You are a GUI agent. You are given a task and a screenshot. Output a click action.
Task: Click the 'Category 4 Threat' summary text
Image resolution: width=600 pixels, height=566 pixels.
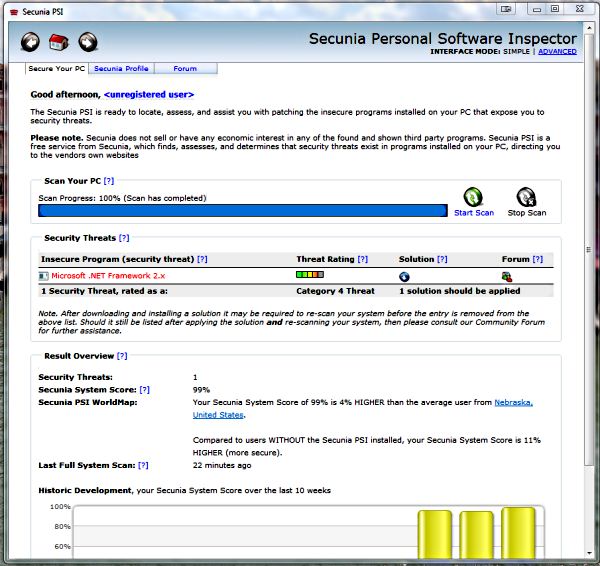(x=335, y=291)
